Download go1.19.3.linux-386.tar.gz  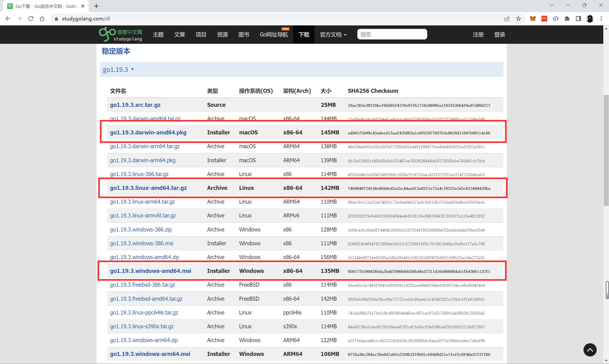(x=139, y=174)
